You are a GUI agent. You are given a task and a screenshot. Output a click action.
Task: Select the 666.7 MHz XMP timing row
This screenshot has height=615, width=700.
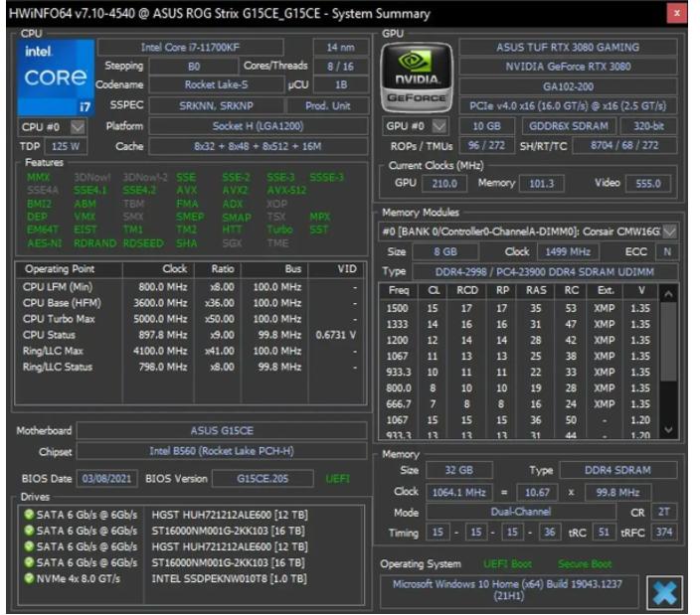519,404
